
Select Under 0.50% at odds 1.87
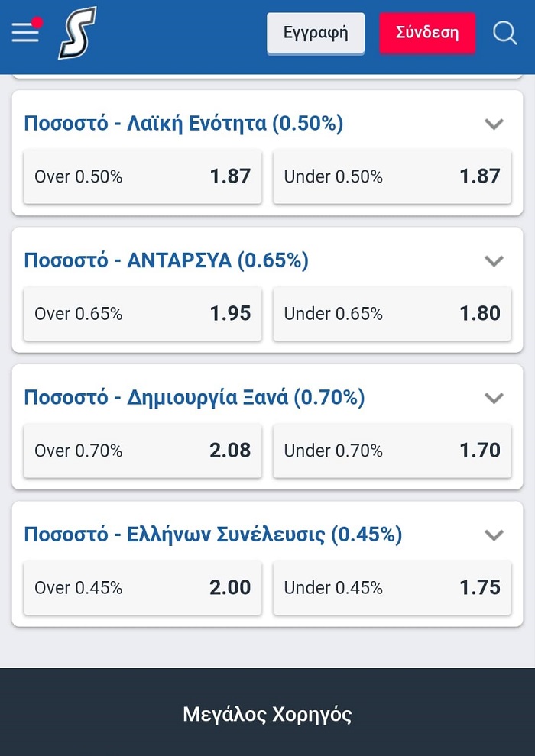pyautogui.click(x=392, y=176)
